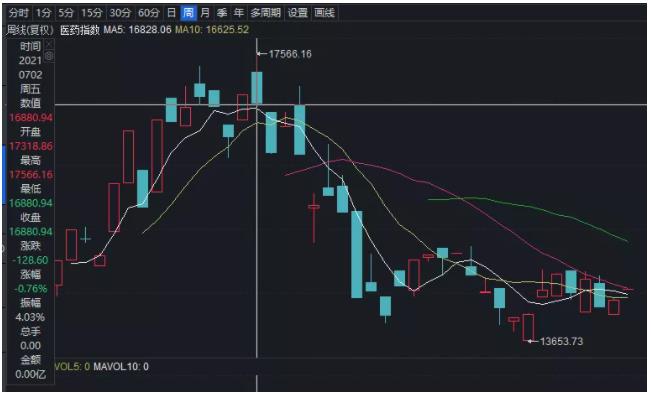
Task: Select the highlighted 周 weekly tab
Action: tap(188, 13)
